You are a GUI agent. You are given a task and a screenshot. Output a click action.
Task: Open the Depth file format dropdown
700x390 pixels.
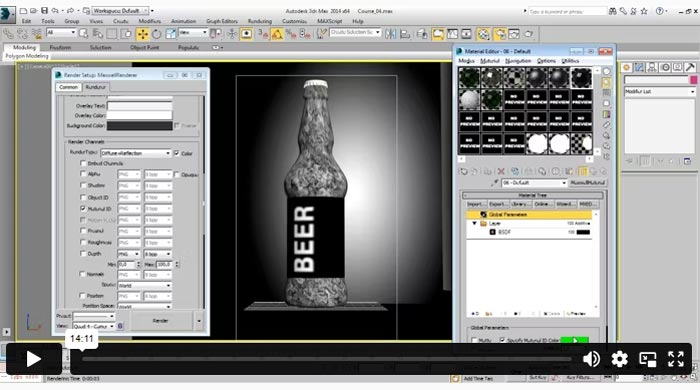tap(129, 253)
